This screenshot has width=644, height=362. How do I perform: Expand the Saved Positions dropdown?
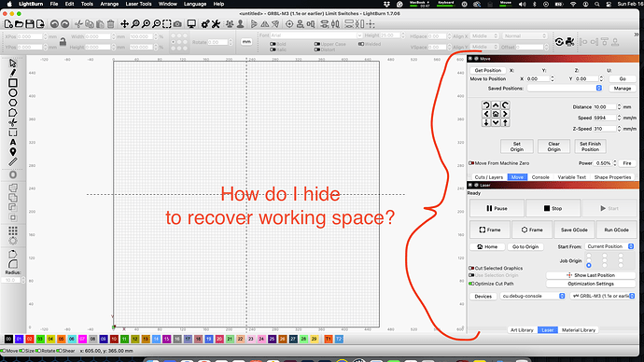[x=565, y=89]
